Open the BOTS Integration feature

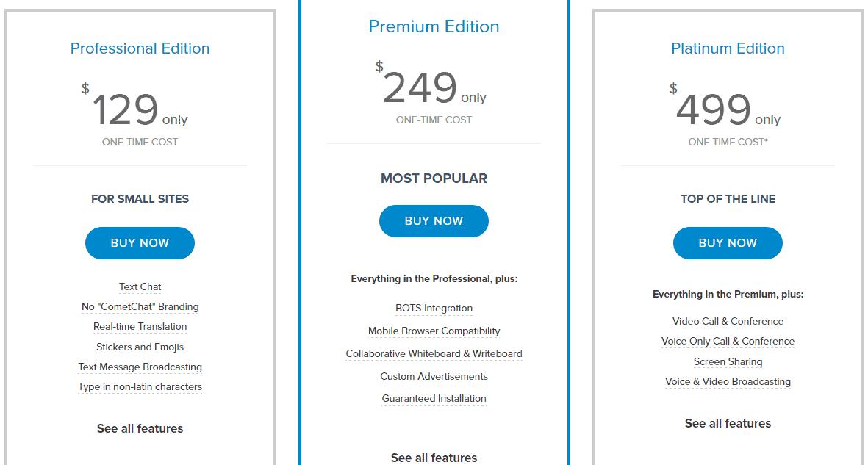(x=434, y=309)
